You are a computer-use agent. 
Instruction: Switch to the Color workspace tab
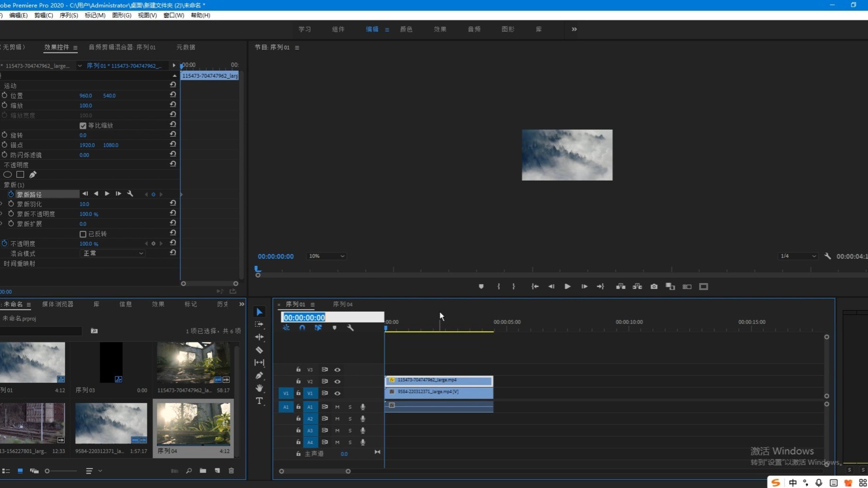pos(406,29)
